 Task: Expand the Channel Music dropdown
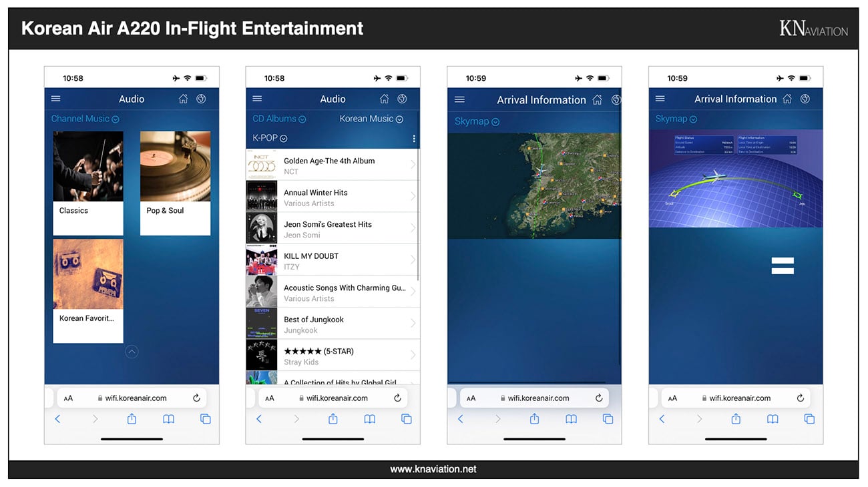tap(85, 119)
